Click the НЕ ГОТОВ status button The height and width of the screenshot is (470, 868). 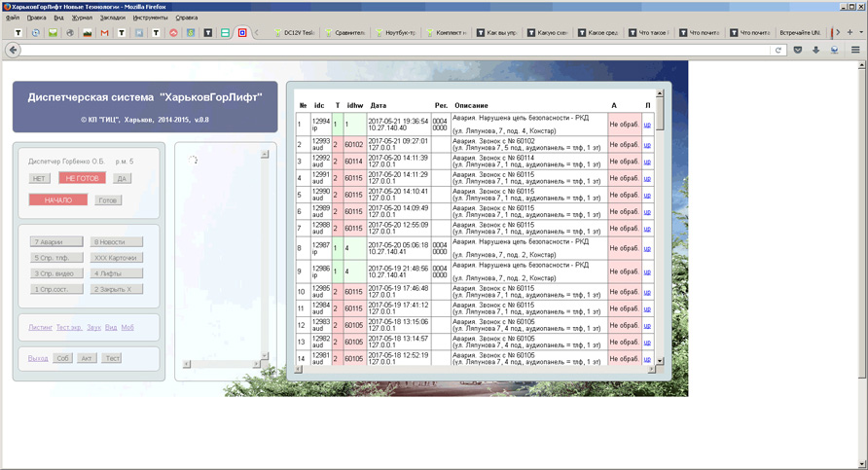[82, 178]
